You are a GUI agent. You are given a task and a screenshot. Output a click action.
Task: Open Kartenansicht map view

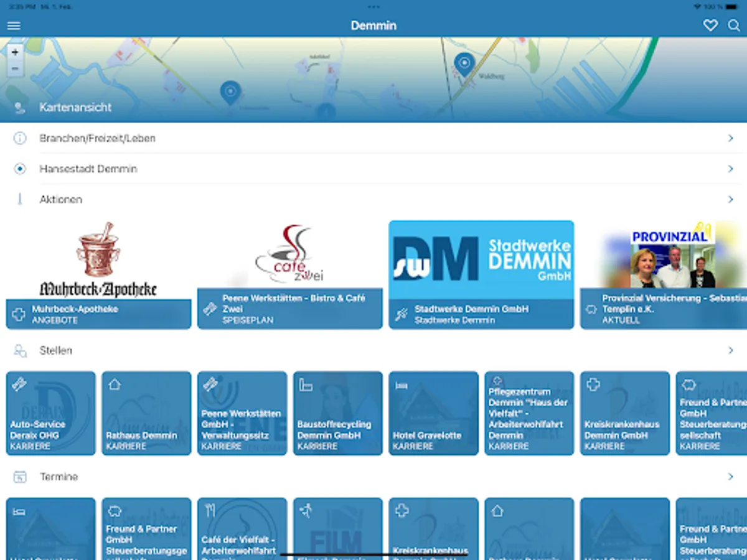pos(374,107)
